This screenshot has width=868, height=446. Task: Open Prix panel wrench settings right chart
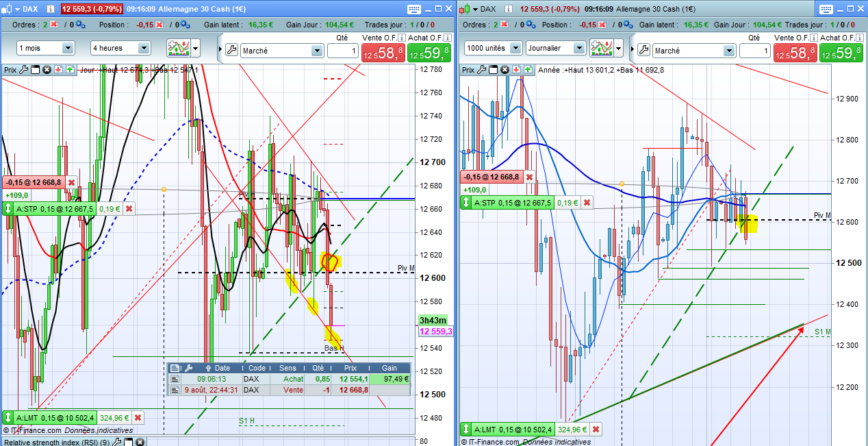pos(483,70)
